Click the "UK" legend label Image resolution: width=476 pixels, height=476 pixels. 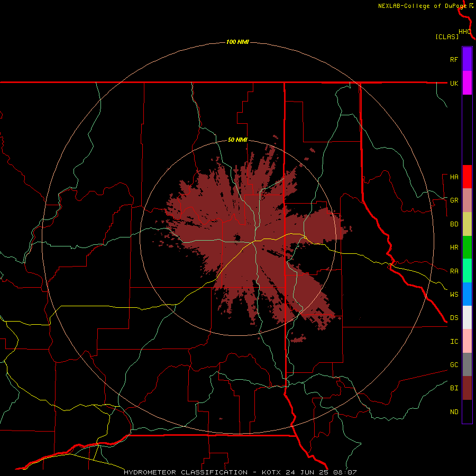click(x=454, y=83)
